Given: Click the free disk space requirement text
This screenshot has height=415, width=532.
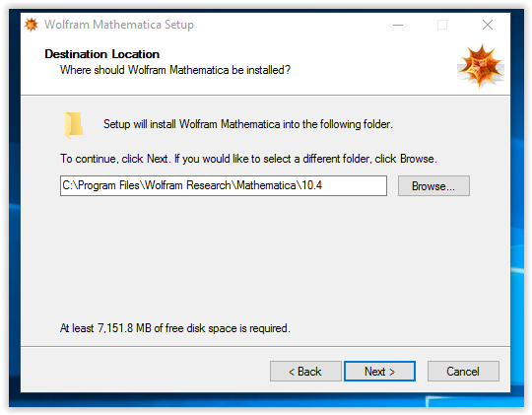Looking at the screenshot, I should (175, 328).
